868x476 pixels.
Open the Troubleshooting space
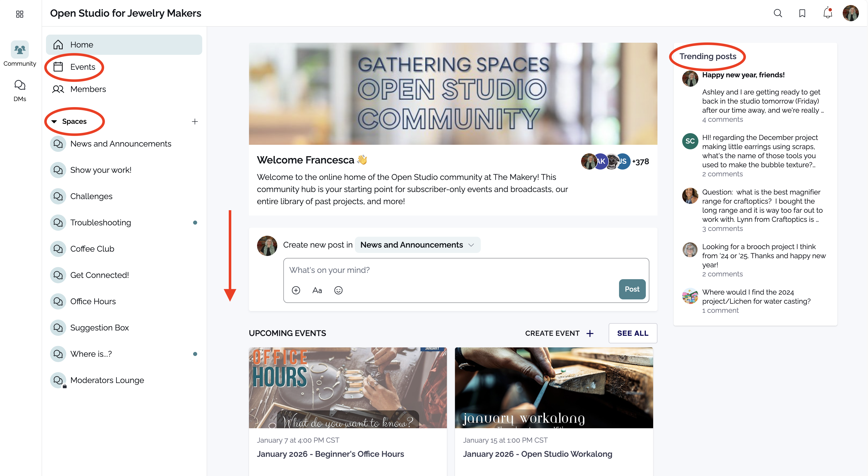tap(100, 222)
